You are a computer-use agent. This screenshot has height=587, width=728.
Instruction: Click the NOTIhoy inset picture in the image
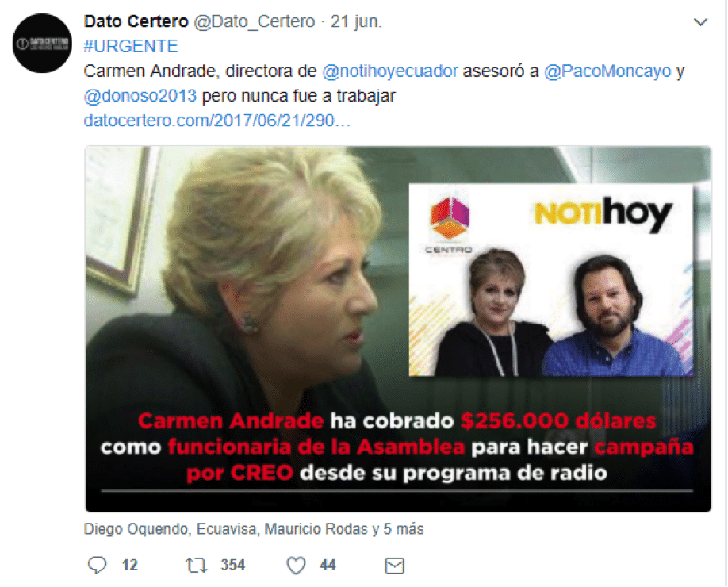click(x=551, y=280)
